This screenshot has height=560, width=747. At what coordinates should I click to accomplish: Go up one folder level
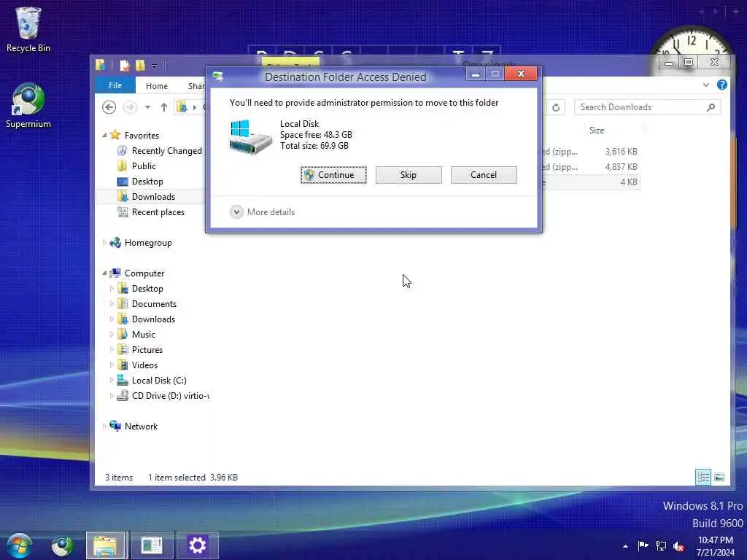(x=164, y=107)
